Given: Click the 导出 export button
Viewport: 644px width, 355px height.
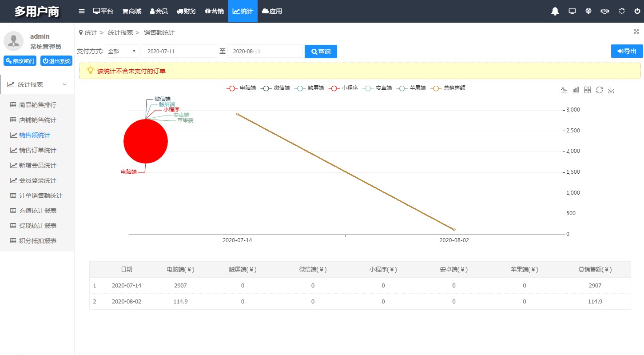Looking at the screenshot, I should point(627,51).
